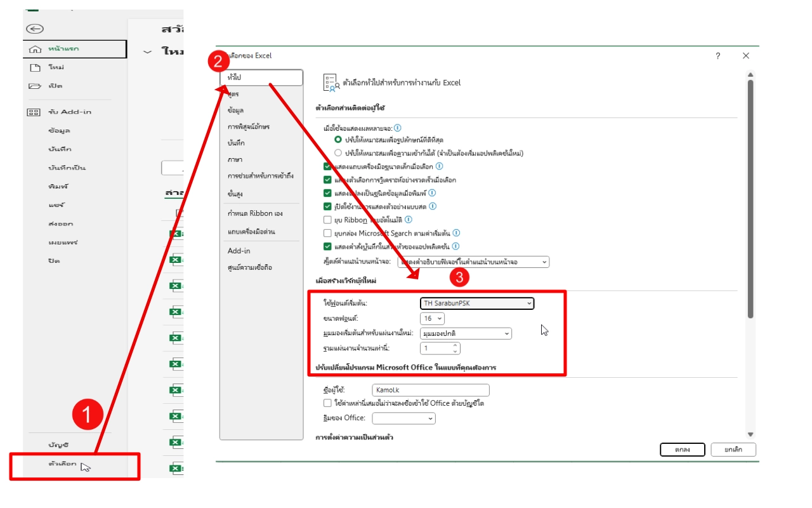Select the สูตร category in Options sidebar
Image resolution: width=812 pixels, height=508 pixels.
(233, 94)
